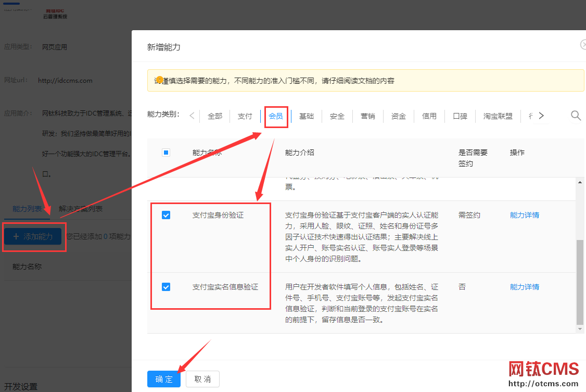Open 能力详情 link for 支付宝身份验证
Viewport: 586px width, 392px height.
pos(524,215)
